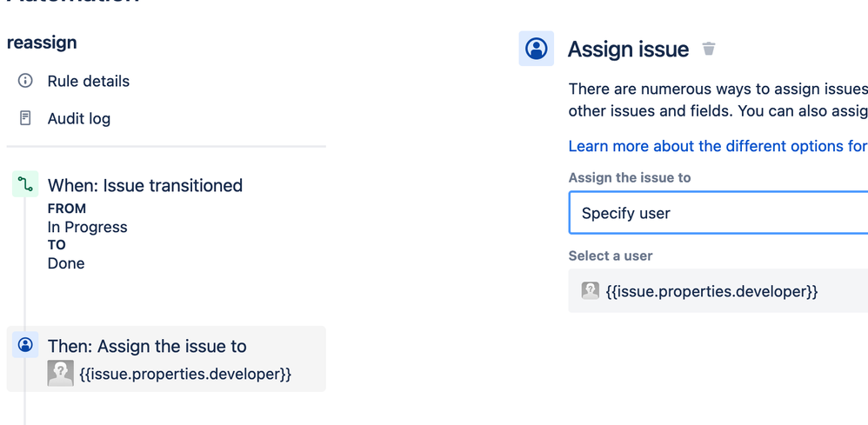Select the 'When: Issue transitioned' trigger
The height and width of the screenshot is (425, 868).
coord(145,185)
